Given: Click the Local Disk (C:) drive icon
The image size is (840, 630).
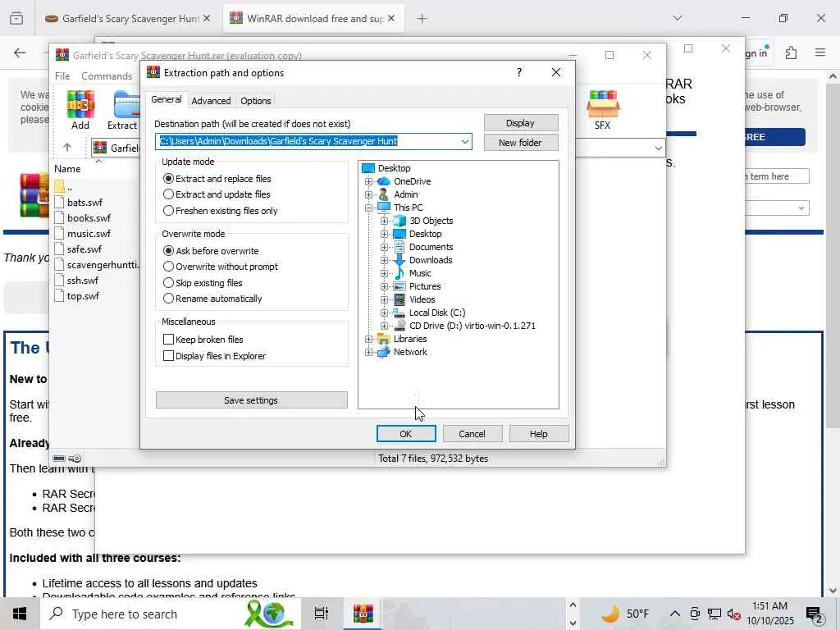Looking at the screenshot, I should (399, 313).
